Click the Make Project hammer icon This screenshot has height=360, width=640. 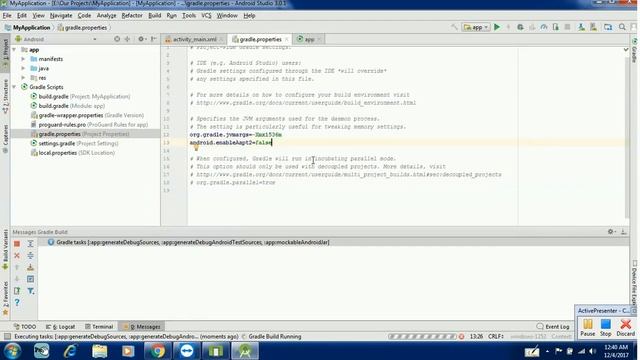click(454, 27)
